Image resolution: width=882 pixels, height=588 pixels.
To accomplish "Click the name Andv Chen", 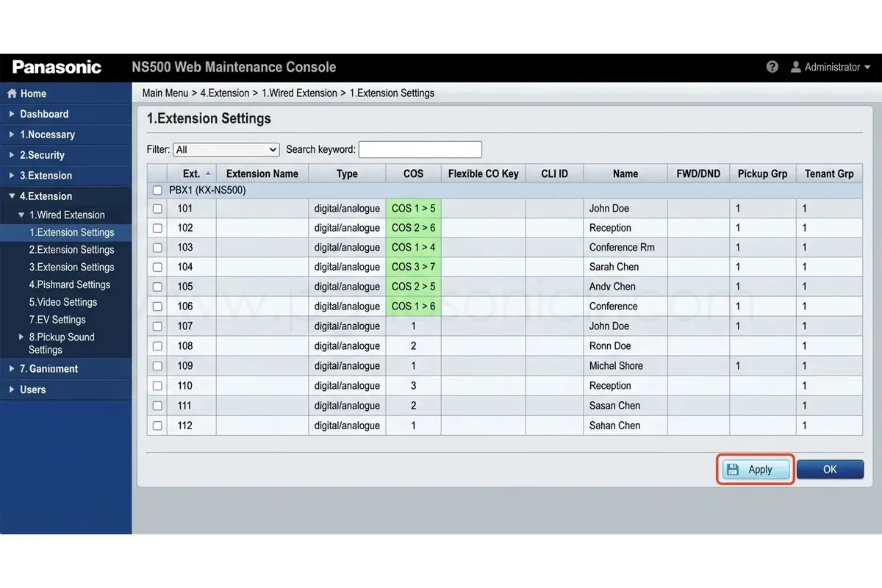I will tap(612, 287).
